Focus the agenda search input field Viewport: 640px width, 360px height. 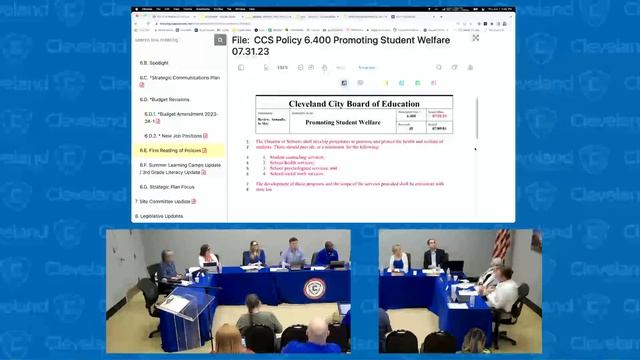click(173, 40)
